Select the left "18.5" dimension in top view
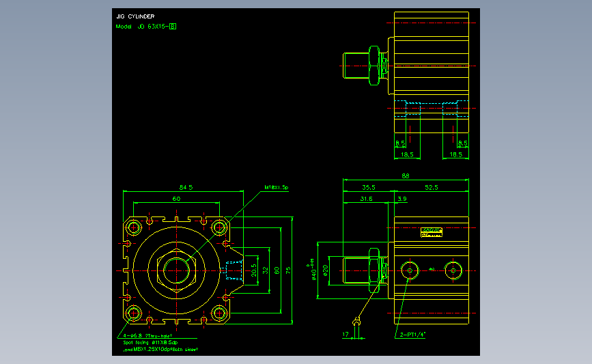Viewport: 592px width, 364px height. coord(407,154)
